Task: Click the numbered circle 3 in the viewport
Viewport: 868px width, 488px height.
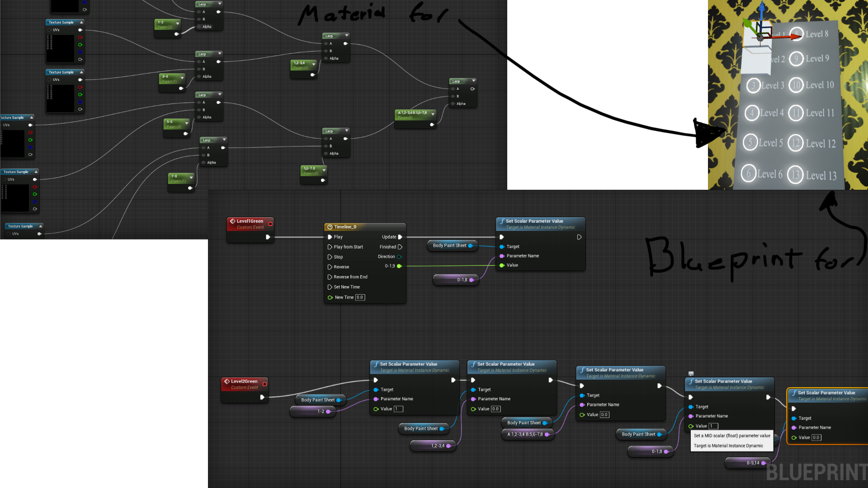Action: [x=754, y=85]
